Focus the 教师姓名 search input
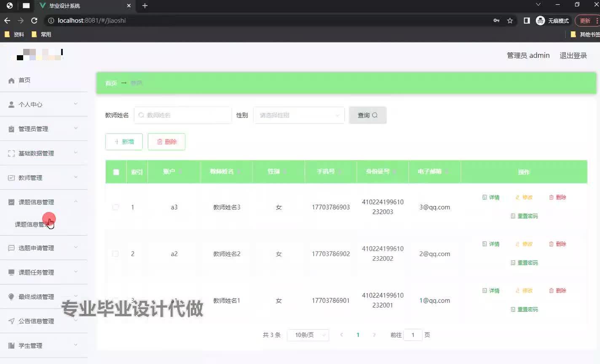The height and width of the screenshot is (364, 600). coord(183,115)
